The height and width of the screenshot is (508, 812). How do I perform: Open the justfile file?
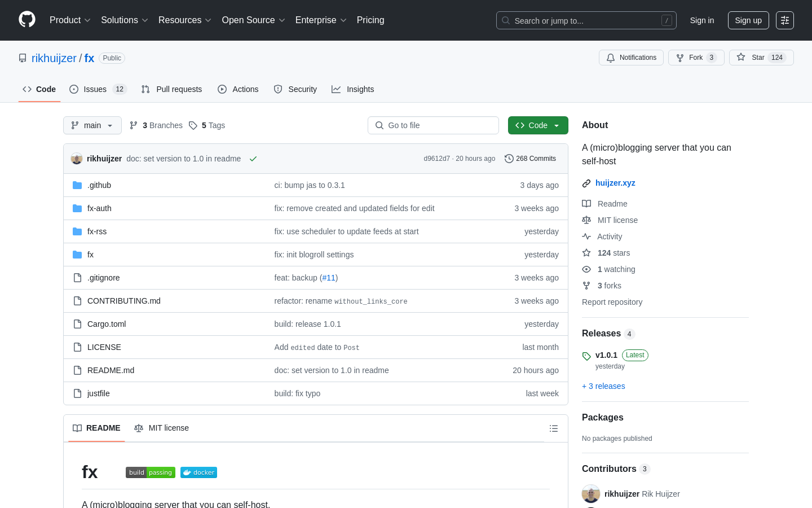coord(99,393)
